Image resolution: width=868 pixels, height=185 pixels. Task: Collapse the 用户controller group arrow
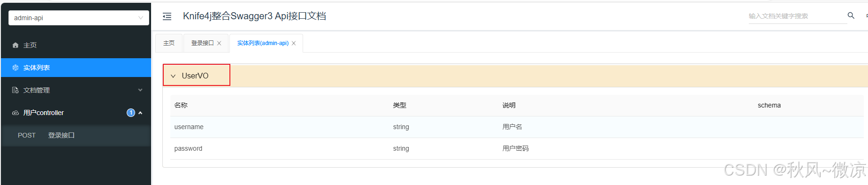pos(140,113)
